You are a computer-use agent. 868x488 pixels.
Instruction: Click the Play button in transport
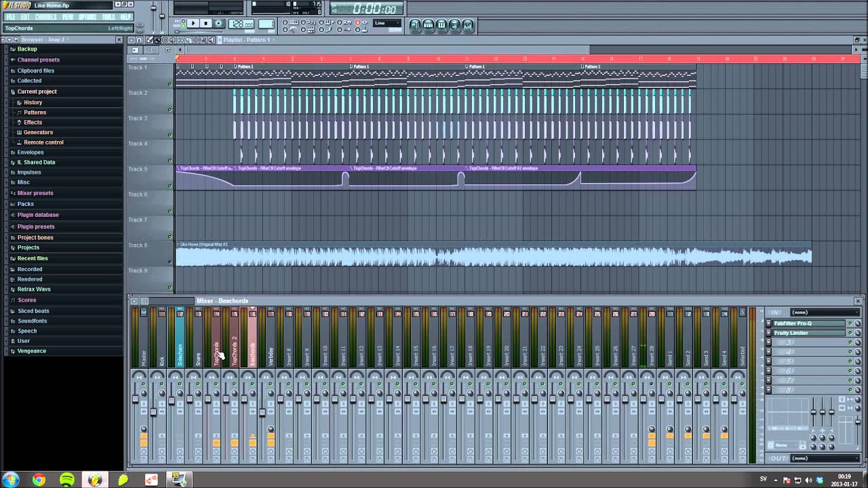[193, 23]
